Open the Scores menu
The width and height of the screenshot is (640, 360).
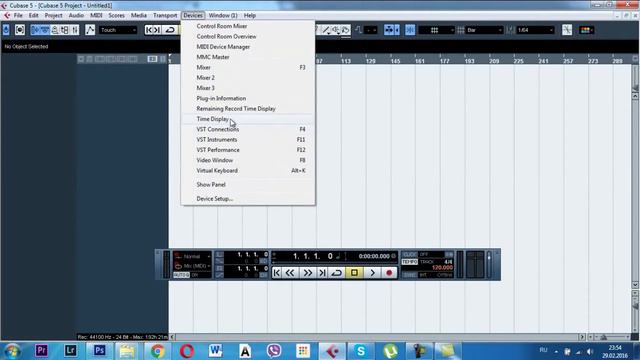click(x=116, y=16)
